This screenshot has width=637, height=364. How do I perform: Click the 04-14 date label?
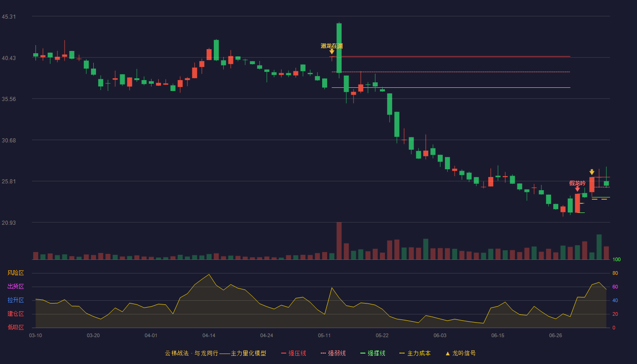pos(209,335)
